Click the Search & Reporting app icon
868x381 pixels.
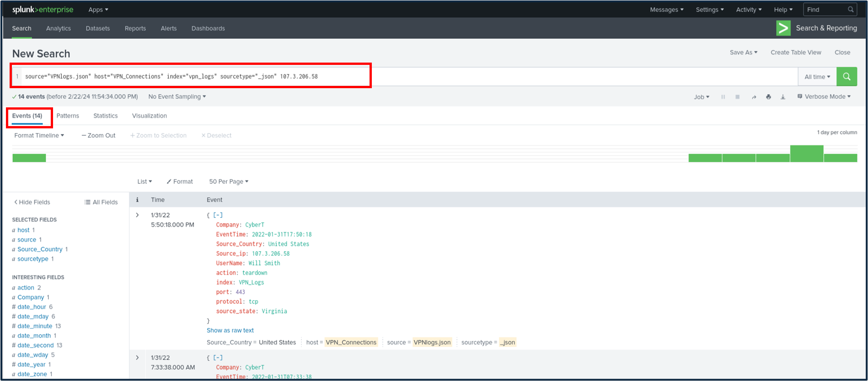click(x=783, y=28)
